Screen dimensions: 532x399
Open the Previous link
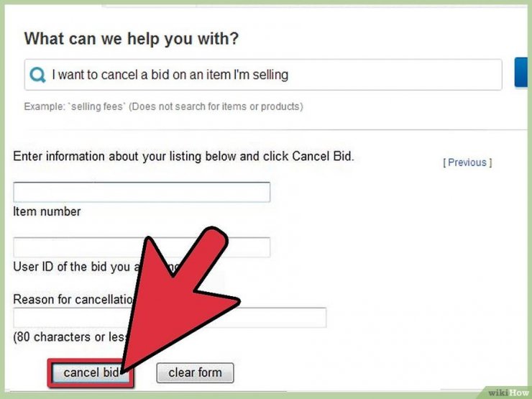(467, 162)
